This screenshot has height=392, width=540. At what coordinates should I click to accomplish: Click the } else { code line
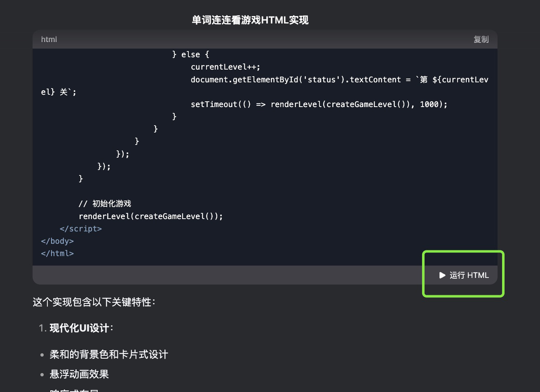click(x=191, y=54)
